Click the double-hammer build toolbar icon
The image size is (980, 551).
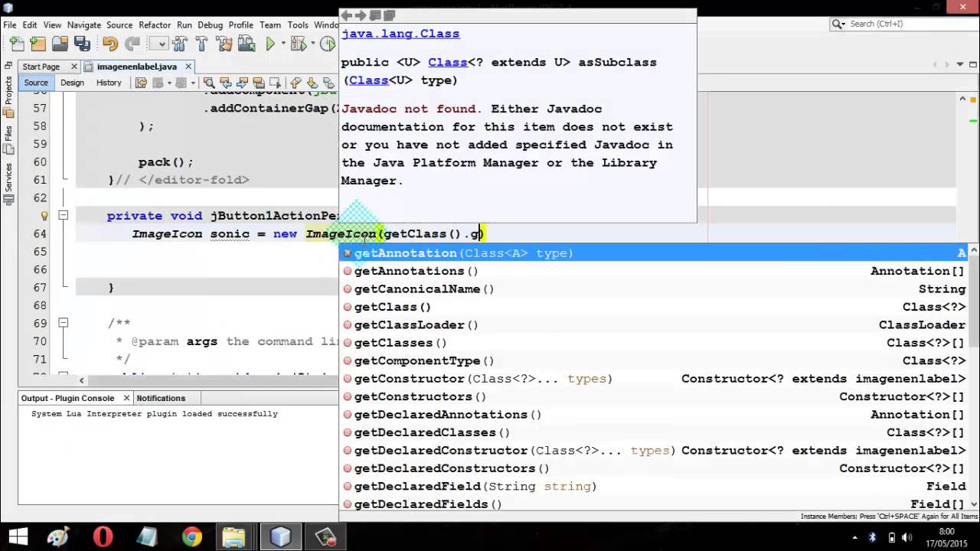(x=181, y=44)
